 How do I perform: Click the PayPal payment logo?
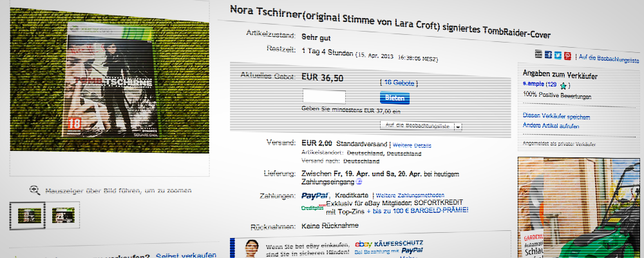point(315,195)
